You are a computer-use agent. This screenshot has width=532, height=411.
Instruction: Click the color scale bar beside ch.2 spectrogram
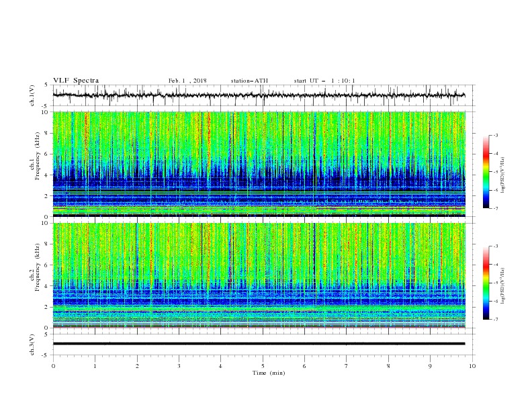coord(486,283)
